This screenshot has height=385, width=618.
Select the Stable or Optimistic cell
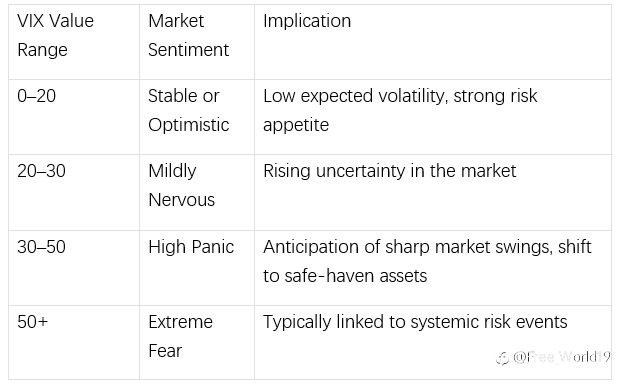coord(197,117)
